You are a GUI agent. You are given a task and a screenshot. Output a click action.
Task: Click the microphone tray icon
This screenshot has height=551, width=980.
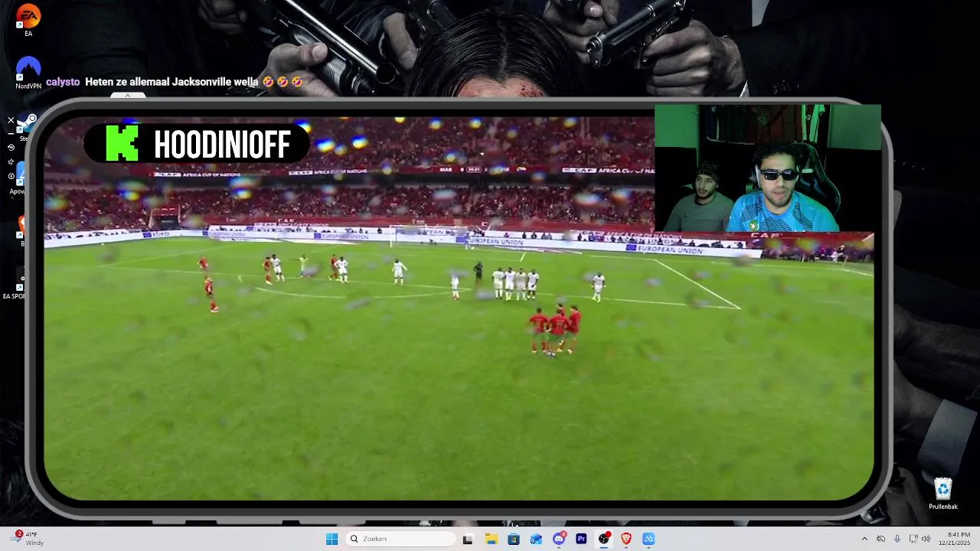[x=897, y=540]
